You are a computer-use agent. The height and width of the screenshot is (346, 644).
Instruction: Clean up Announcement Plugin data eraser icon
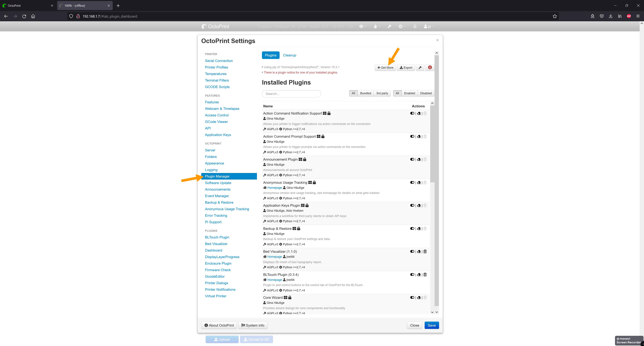pyautogui.click(x=419, y=159)
